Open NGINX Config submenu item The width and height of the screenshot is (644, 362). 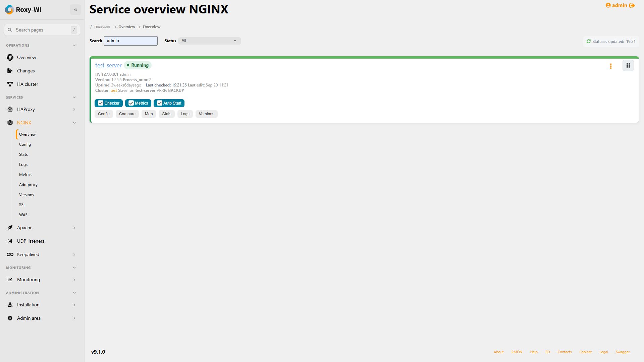pyautogui.click(x=25, y=144)
